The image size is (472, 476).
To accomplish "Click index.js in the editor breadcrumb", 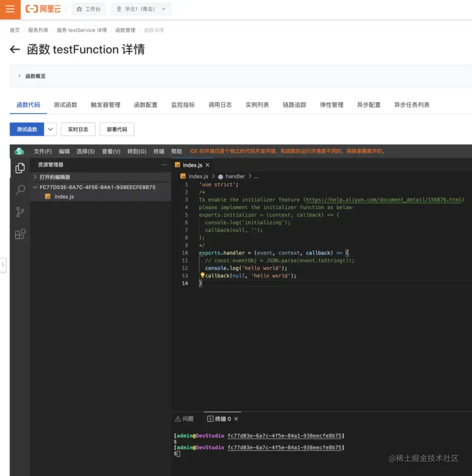I will point(194,176).
